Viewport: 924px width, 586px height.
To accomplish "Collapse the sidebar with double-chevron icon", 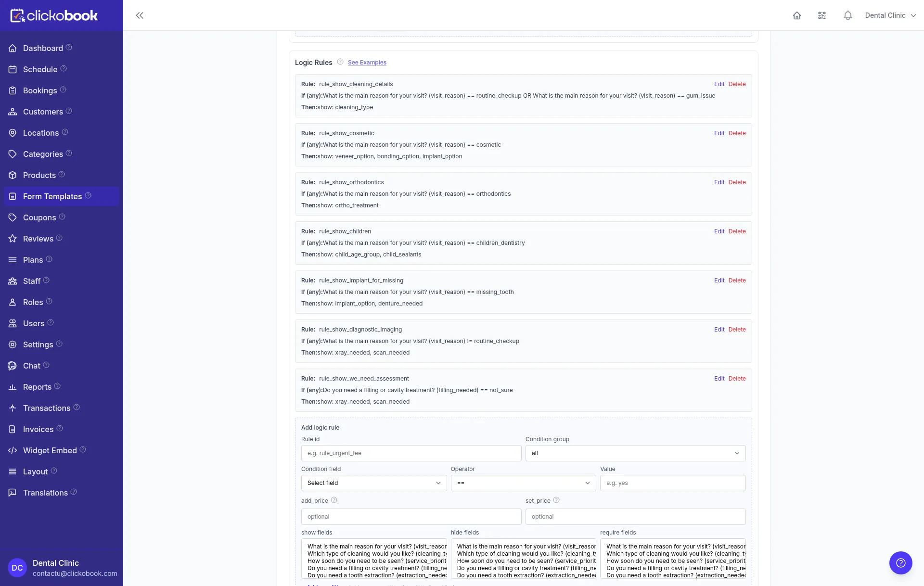I will pyautogui.click(x=140, y=15).
